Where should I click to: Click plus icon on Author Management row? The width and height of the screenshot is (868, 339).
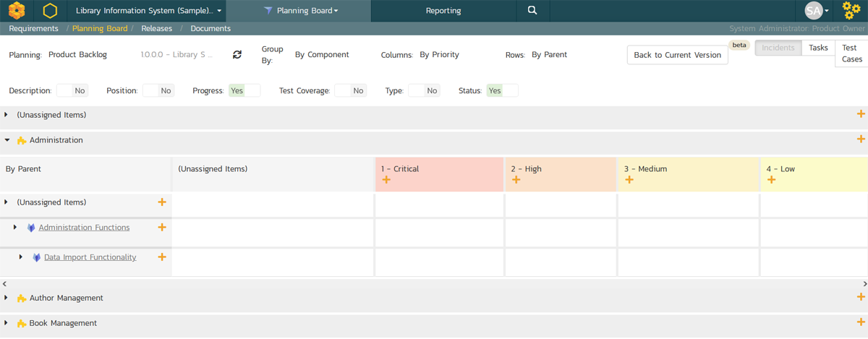pyautogui.click(x=861, y=297)
